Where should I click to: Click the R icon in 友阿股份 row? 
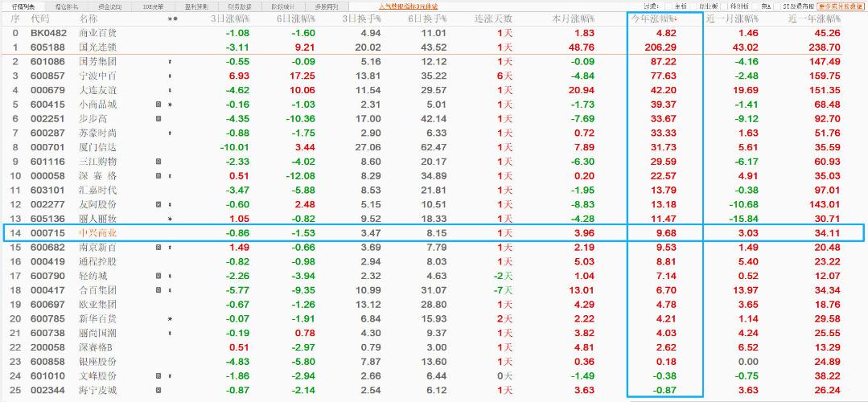coord(158,205)
